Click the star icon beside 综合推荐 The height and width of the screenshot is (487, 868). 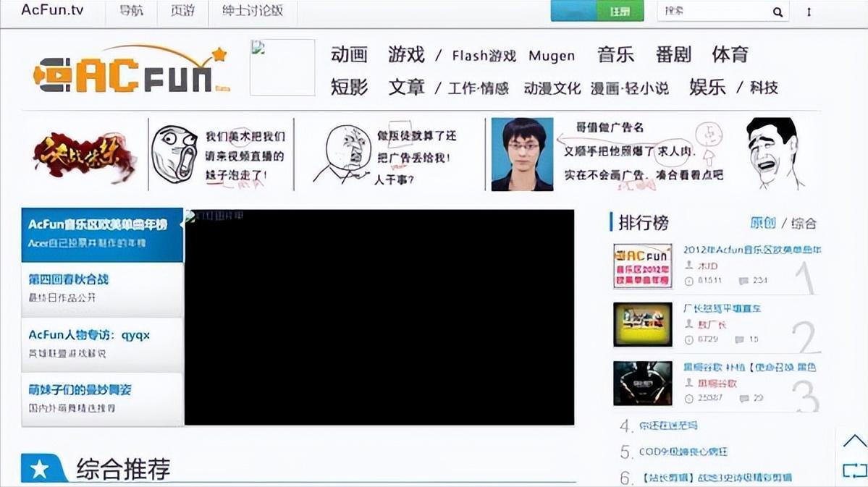(40, 469)
